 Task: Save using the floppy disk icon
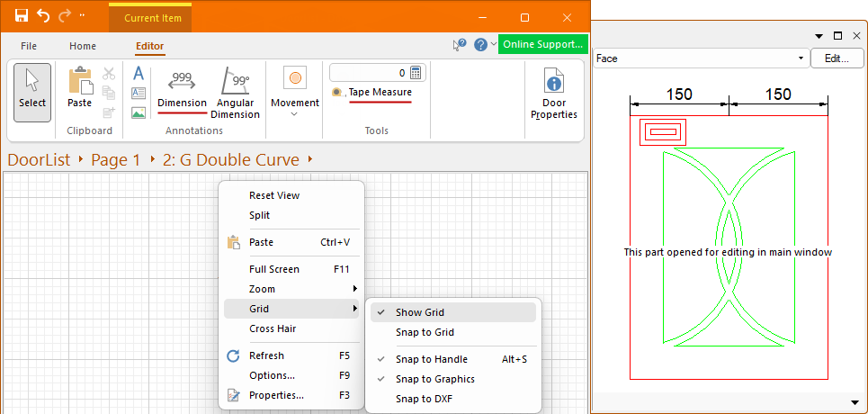point(21,16)
